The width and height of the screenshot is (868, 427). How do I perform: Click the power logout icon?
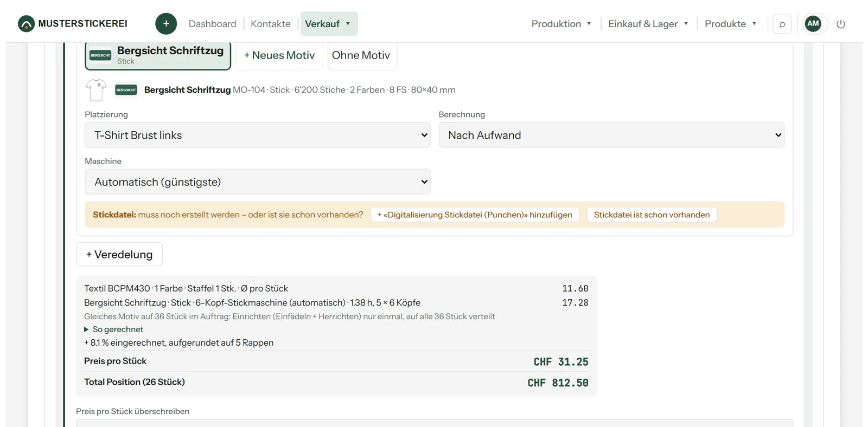pos(841,24)
